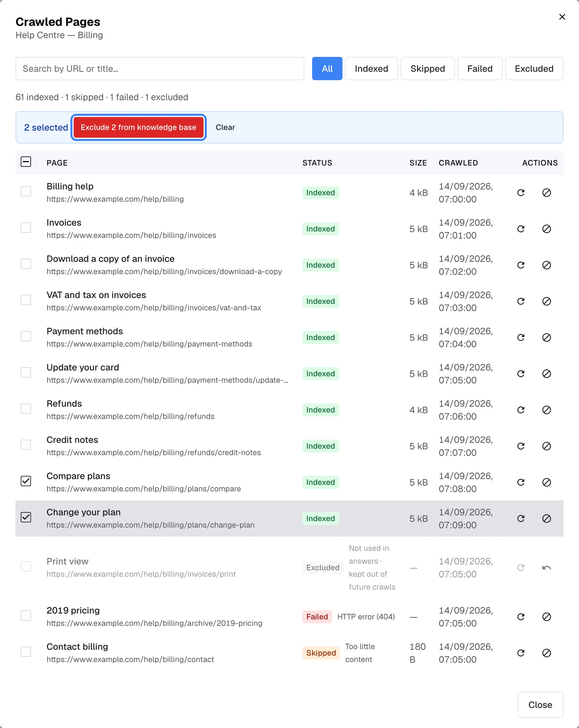The image size is (579, 728).
Task: Click Exclude 2 from knowledge base
Action: coord(138,127)
